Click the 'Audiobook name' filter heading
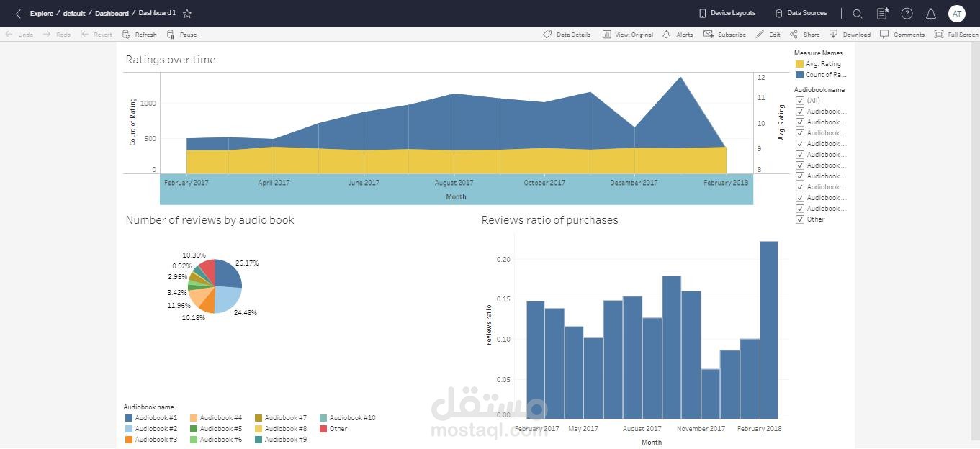The width and height of the screenshot is (980, 449). [x=819, y=90]
